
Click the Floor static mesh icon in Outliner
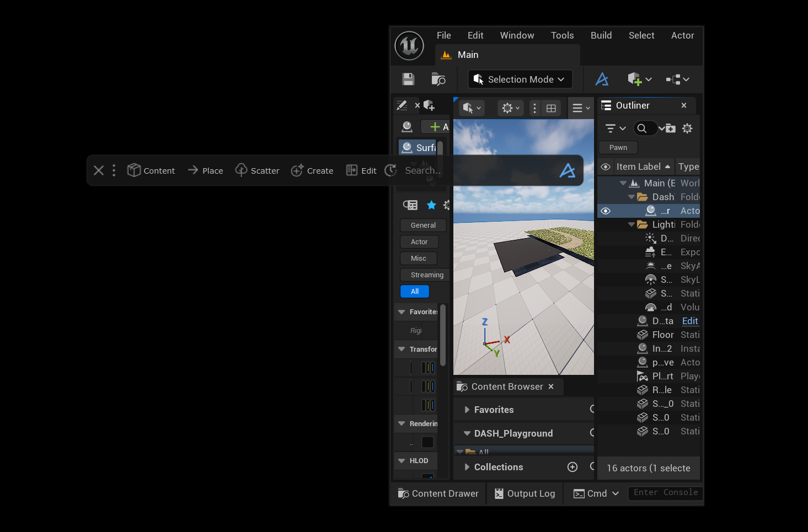(x=643, y=335)
